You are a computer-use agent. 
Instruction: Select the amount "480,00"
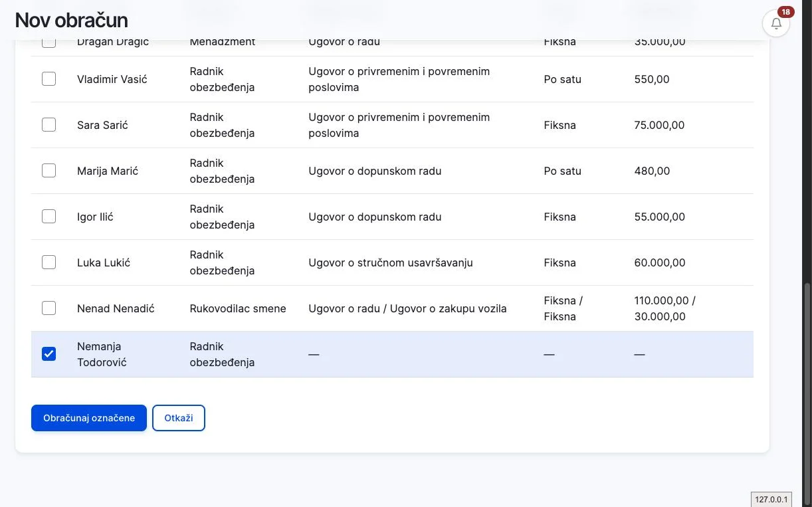[653, 171]
